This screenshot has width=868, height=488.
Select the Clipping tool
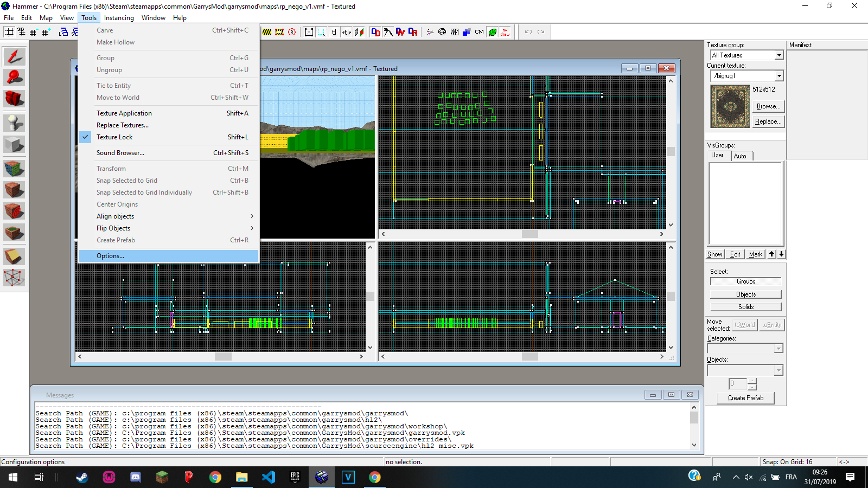(x=14, y=256)
